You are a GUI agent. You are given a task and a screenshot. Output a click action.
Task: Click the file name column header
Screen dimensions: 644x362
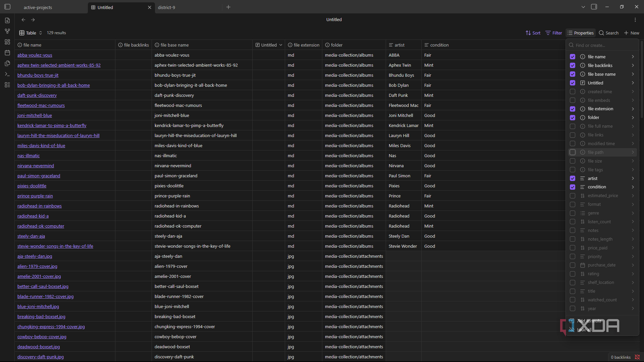point(65,45)
